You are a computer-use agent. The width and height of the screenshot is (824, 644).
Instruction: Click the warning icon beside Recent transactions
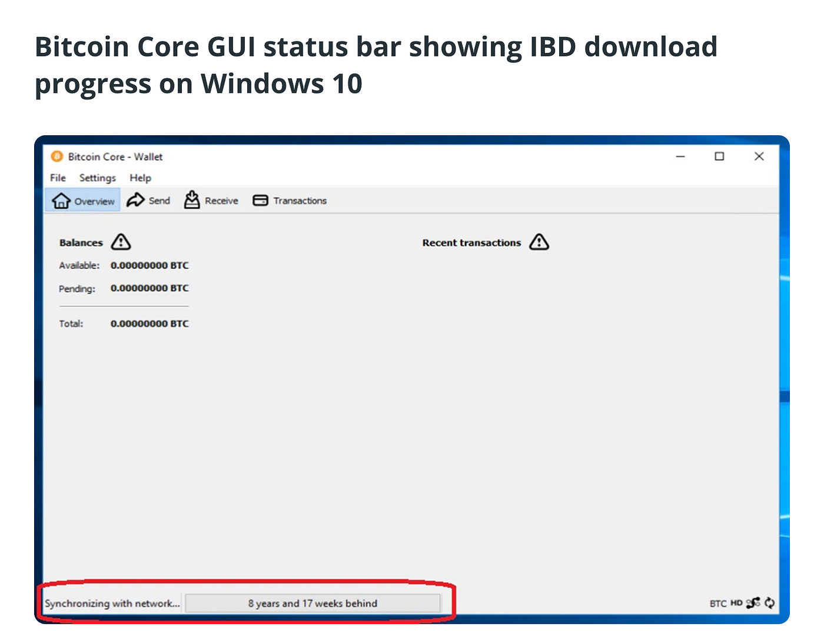(539, 242)
